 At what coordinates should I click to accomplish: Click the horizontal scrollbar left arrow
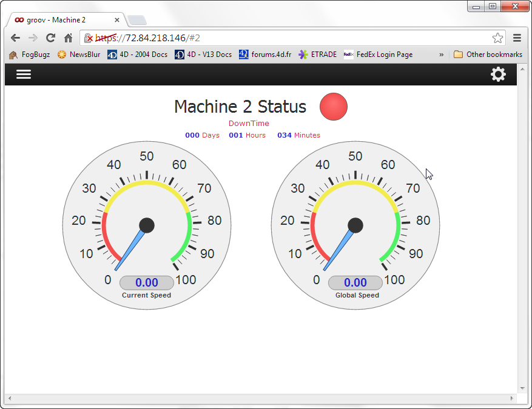click(x=10, y=399)
